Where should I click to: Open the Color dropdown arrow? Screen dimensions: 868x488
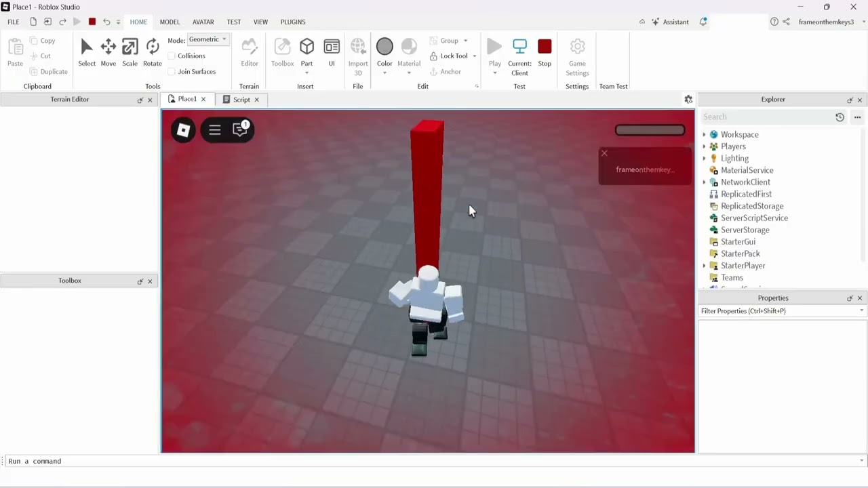384,73
